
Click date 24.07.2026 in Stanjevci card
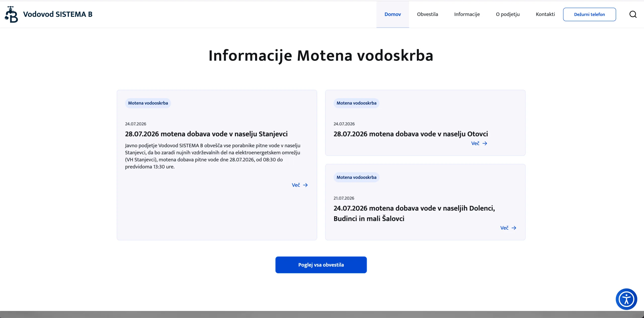136,124
